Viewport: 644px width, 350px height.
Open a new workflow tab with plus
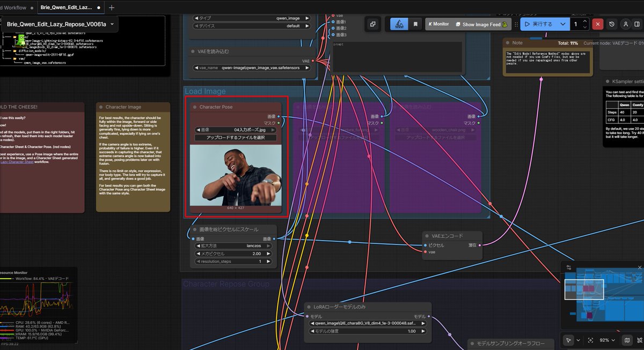click(112, 8)
